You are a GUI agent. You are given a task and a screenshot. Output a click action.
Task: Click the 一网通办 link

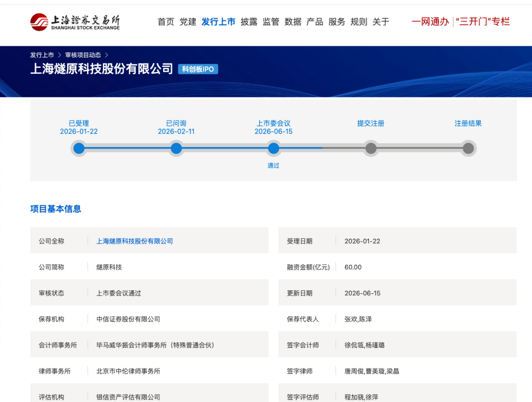430,22
